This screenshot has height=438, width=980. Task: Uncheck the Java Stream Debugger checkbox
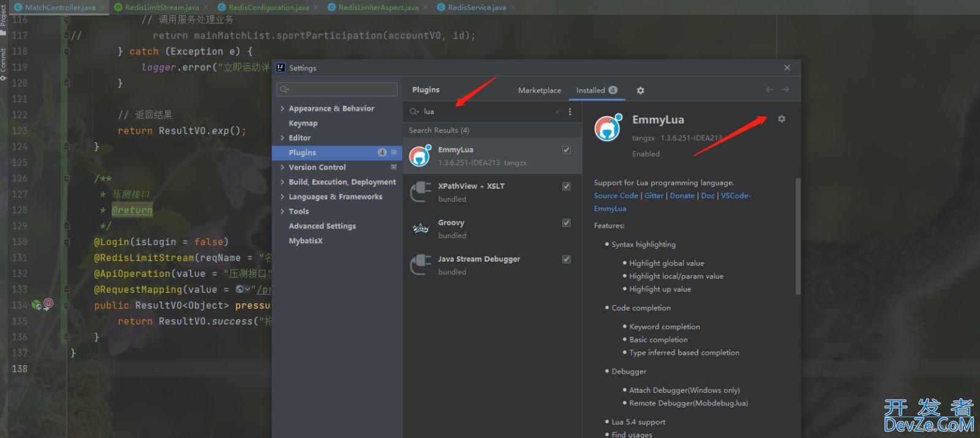click(x=567, y=259)
